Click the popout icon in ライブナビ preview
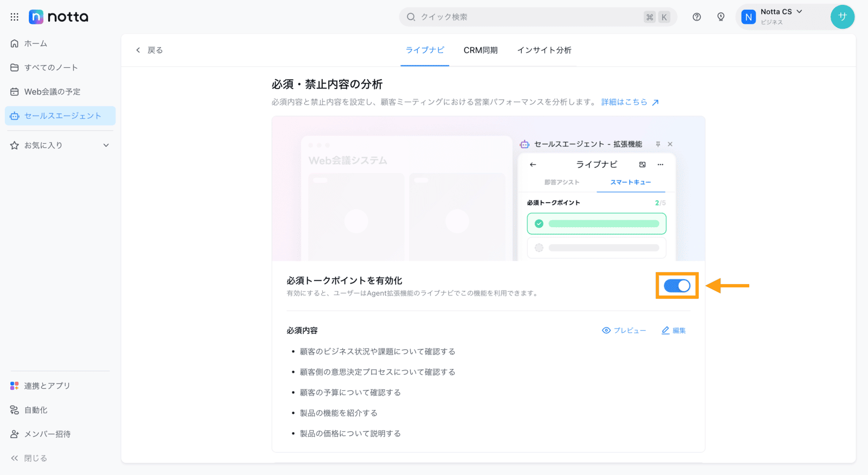Image resolution: width=868 pixels, height=475 pixels. pyautogui.click(x=642, y=164)
